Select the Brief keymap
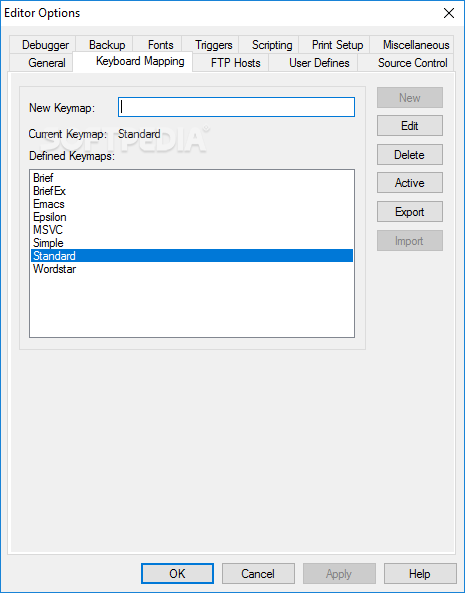Viewport: 465px width, 593px height. pos(192,178)
